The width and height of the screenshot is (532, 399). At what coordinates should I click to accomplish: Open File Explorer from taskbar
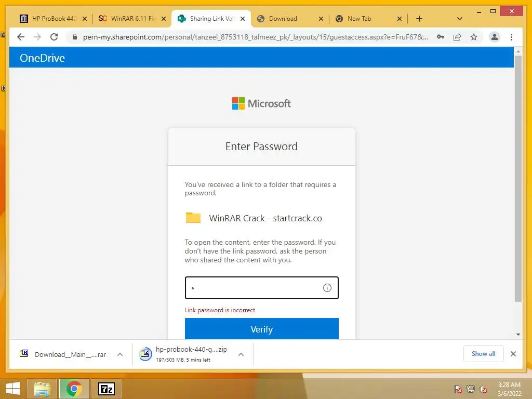click(x=42, y=389)
